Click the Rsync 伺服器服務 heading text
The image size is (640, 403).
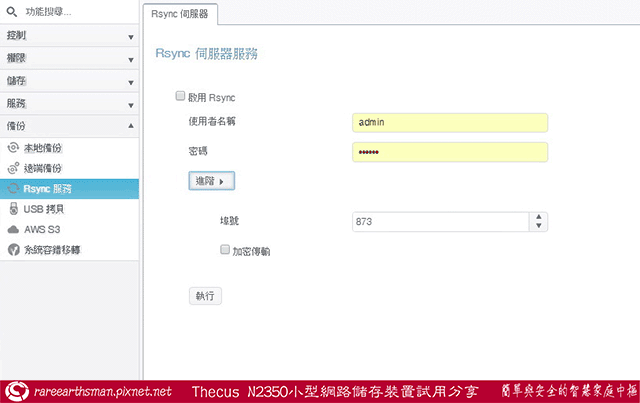tap(206, 53)
